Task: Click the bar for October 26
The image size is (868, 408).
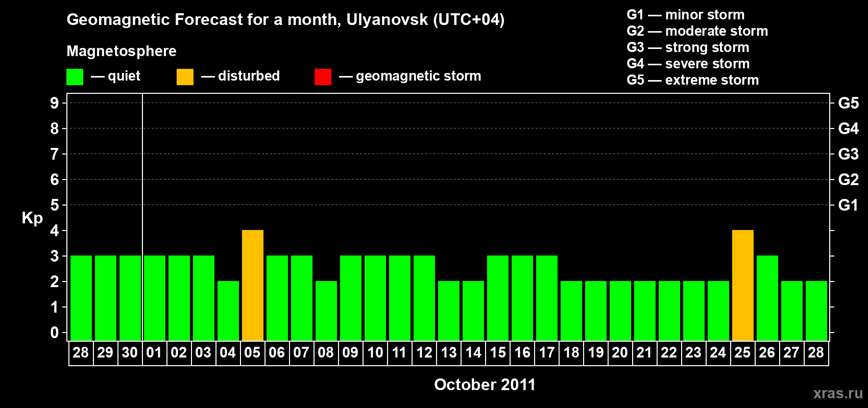Action: click(767, 298)
